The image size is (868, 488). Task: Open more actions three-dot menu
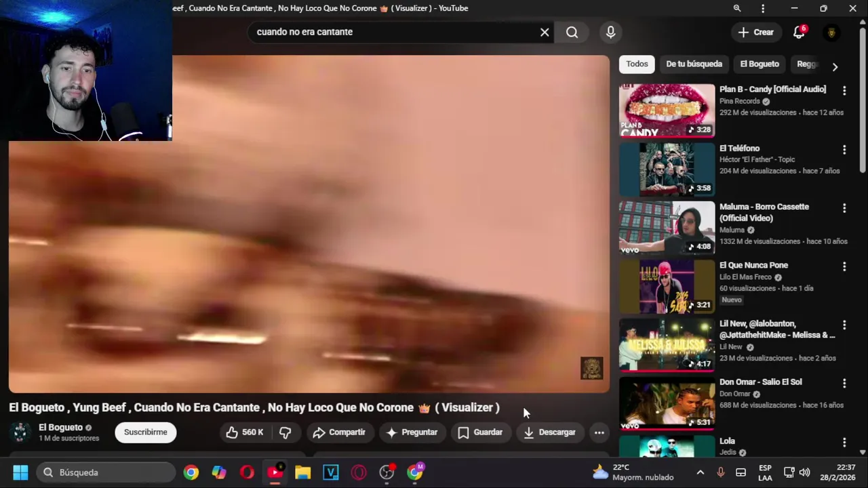pos(599,432)
